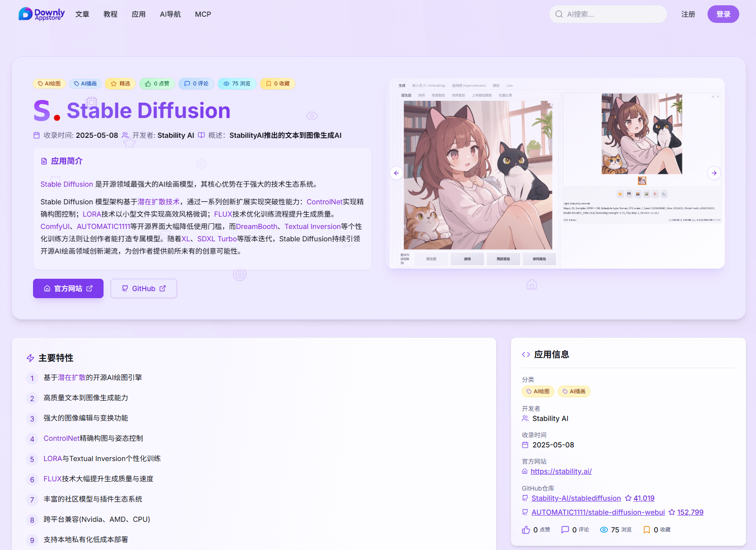Click the Textual Inversion link in description
Viewport: 756px width, 550px height.
tap(312, 226)
